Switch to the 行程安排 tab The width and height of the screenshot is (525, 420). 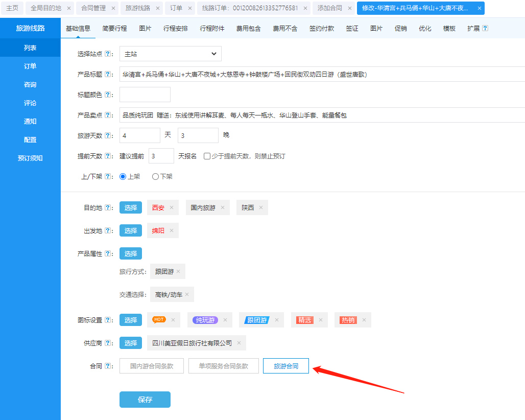click(x=176, y=29)
